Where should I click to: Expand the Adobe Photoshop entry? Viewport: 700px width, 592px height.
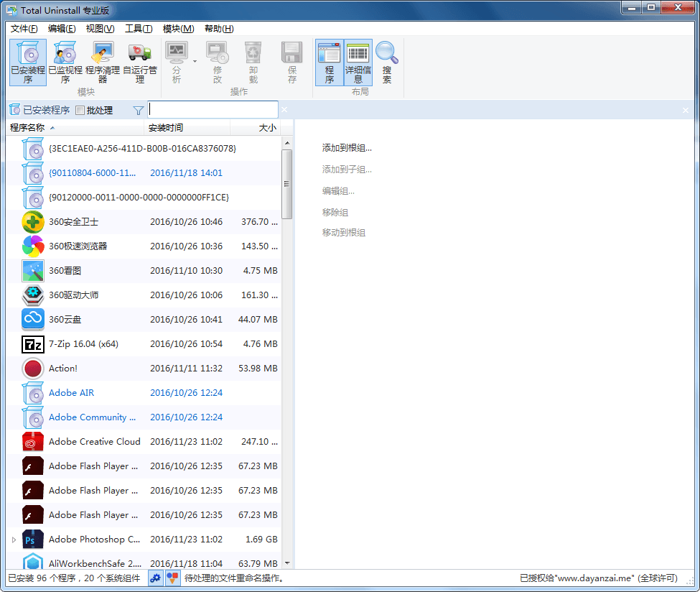(13, 539)
